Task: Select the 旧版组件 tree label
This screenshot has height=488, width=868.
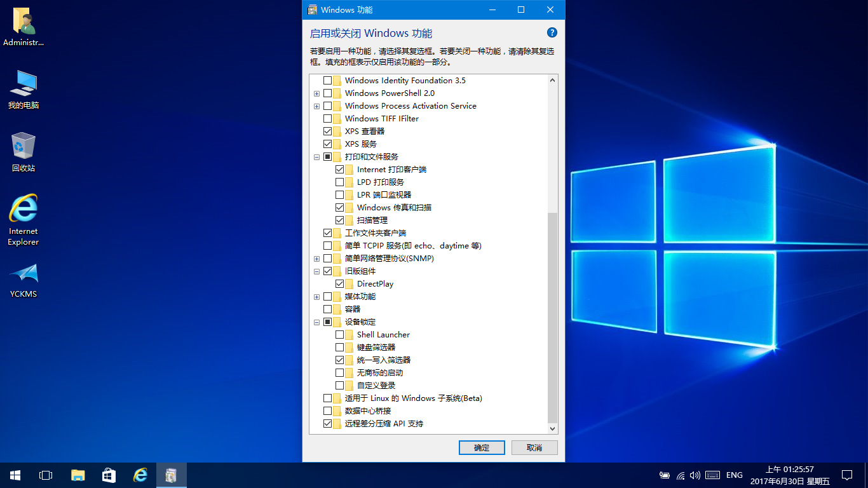Action: pyautogui.click(x=360, y=271)
